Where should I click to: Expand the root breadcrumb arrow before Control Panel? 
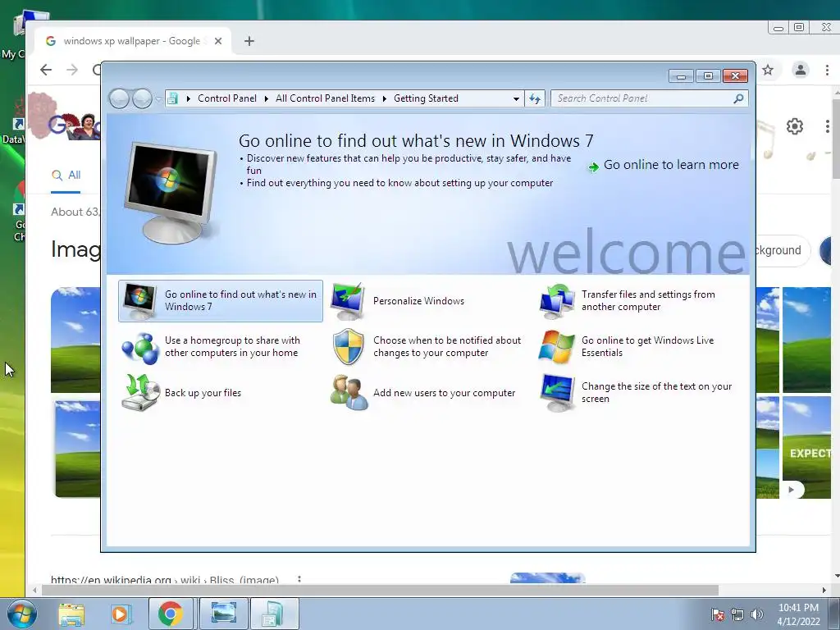pyautogui.click(x=188, y=98)
